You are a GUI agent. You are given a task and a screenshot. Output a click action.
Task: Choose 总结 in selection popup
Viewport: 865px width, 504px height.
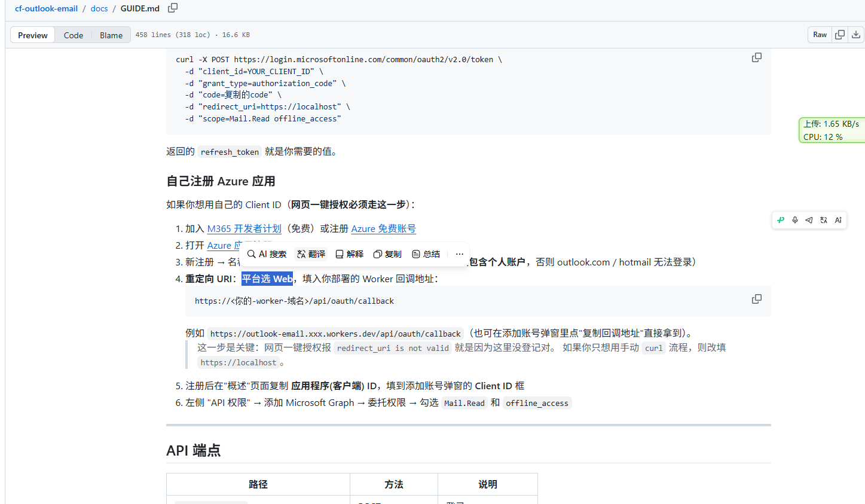click(x=426, y=254)
